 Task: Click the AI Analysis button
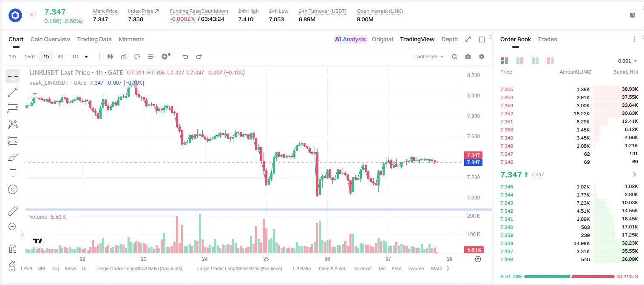(x=350, y=39)
